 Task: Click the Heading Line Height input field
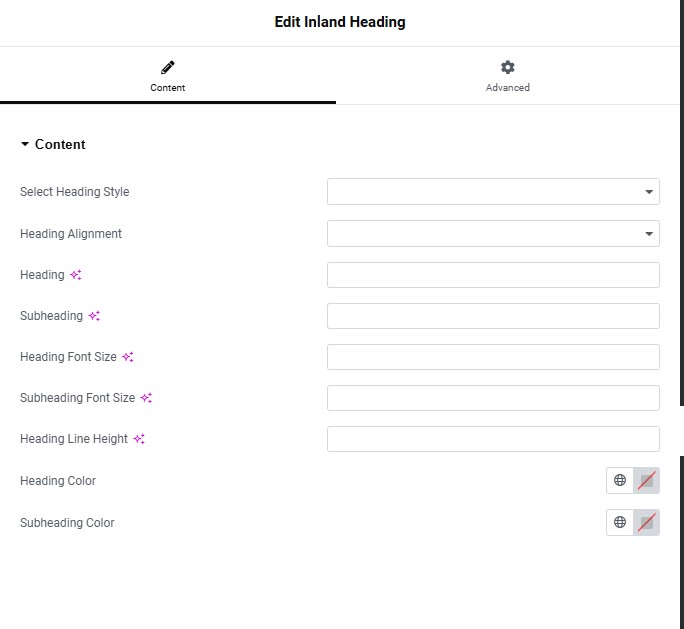click(x=493, y=439)
